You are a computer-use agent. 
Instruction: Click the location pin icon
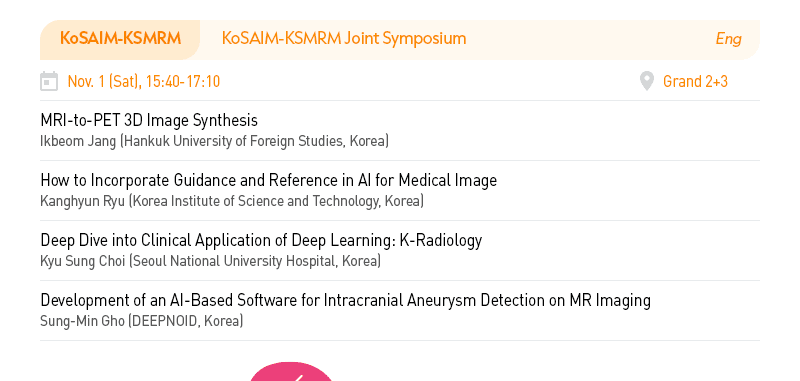tap(646, 81)
